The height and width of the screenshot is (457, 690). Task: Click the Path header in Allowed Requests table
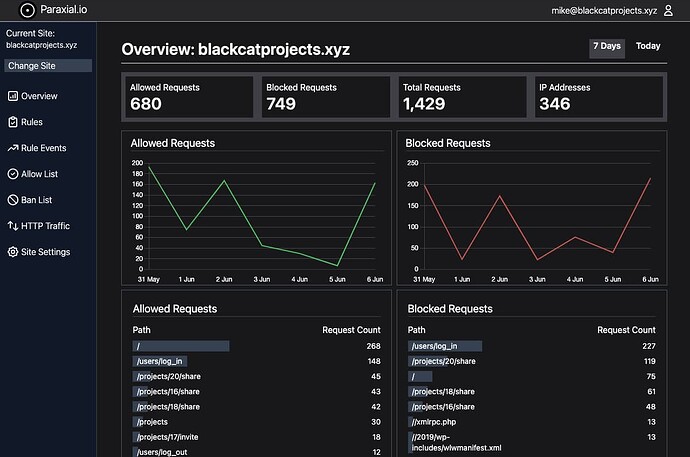[141, 330]
